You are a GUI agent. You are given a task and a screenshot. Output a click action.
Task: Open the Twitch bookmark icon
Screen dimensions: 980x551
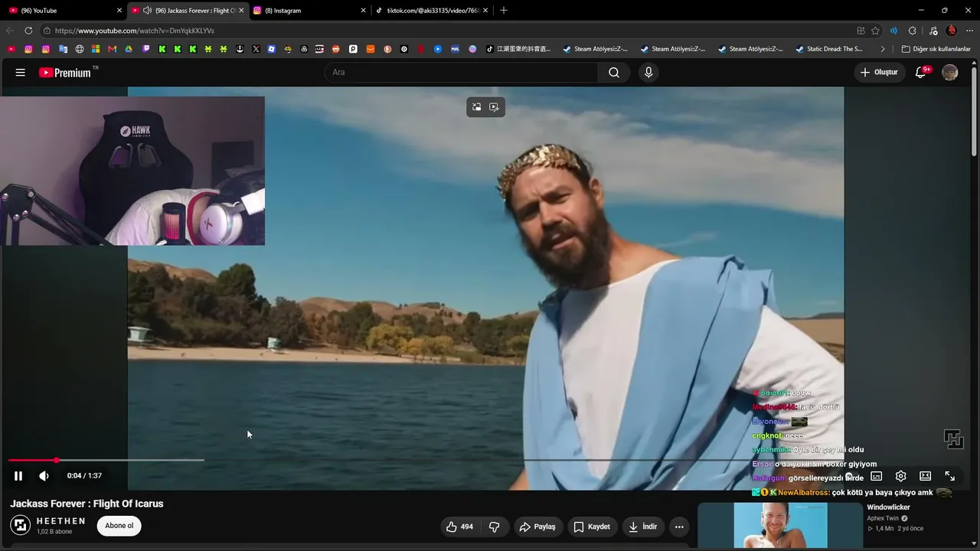pos(146,49)
